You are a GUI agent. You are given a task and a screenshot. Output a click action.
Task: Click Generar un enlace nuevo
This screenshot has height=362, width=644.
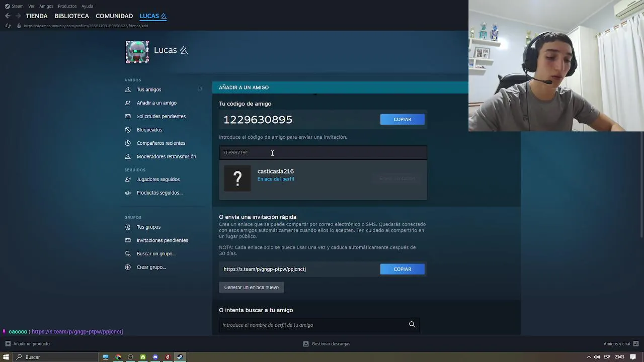pyautogui.click(x=252, y=287)
